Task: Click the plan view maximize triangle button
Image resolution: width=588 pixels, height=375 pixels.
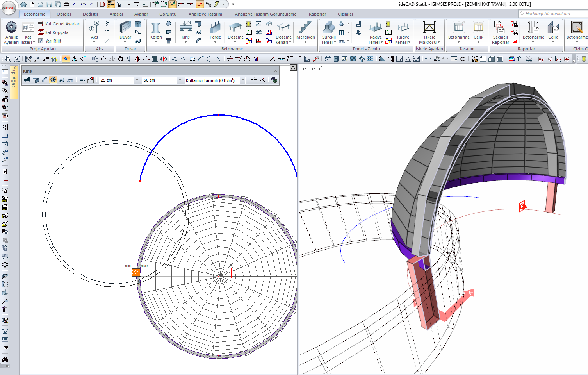Action: click(293, 68)
